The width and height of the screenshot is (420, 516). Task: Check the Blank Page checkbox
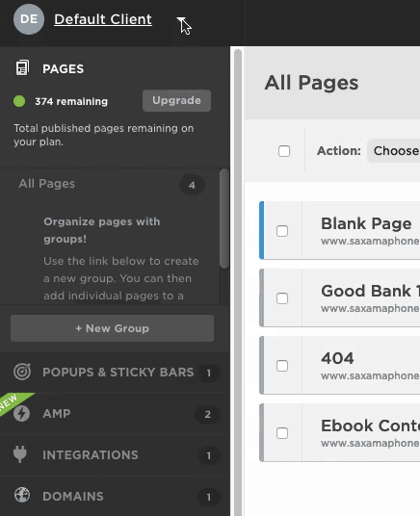[x=282, y=231]
